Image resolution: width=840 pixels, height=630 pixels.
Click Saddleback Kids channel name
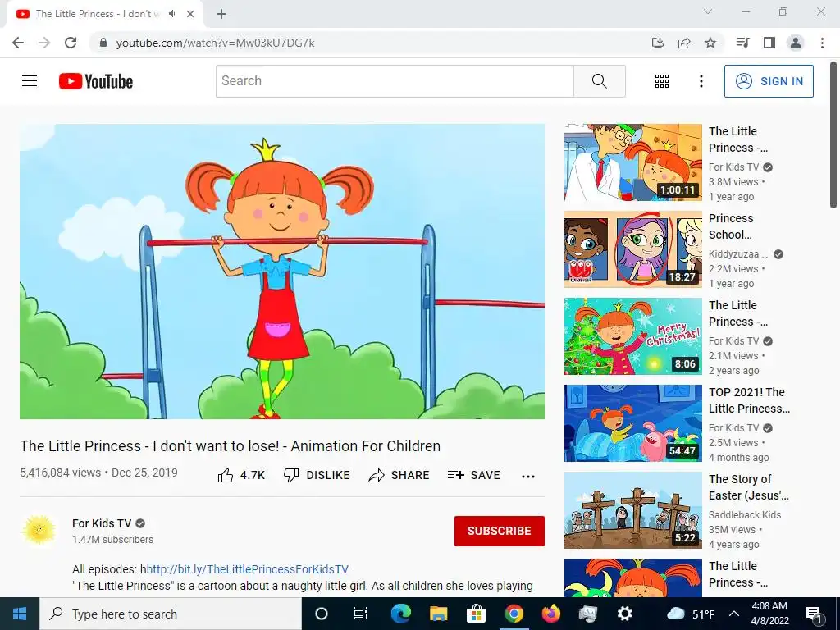[x=745, y=515]
